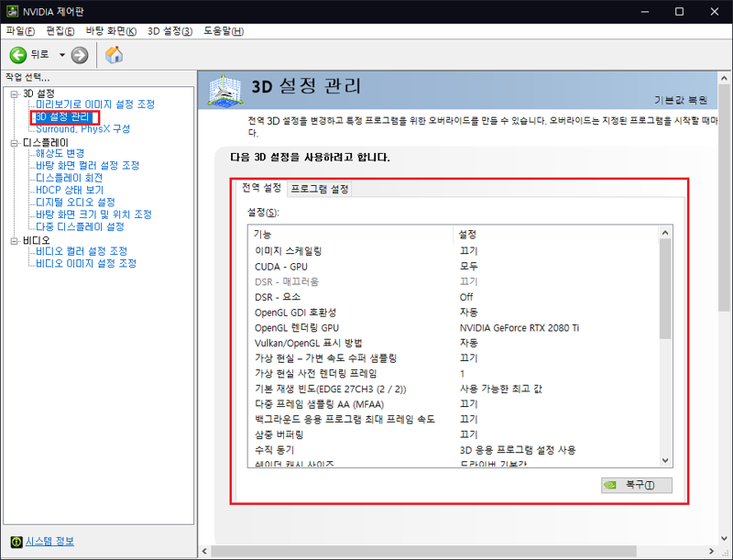Click NVIDIA GeForce RTX 2080 Ti value
Viewport: 733px width, 560px height.
(520, 328)
